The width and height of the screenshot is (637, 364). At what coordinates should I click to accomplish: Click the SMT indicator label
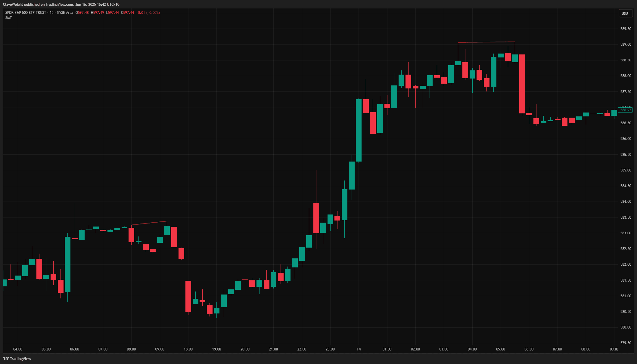pyautogui.click(x=8, y=18)
